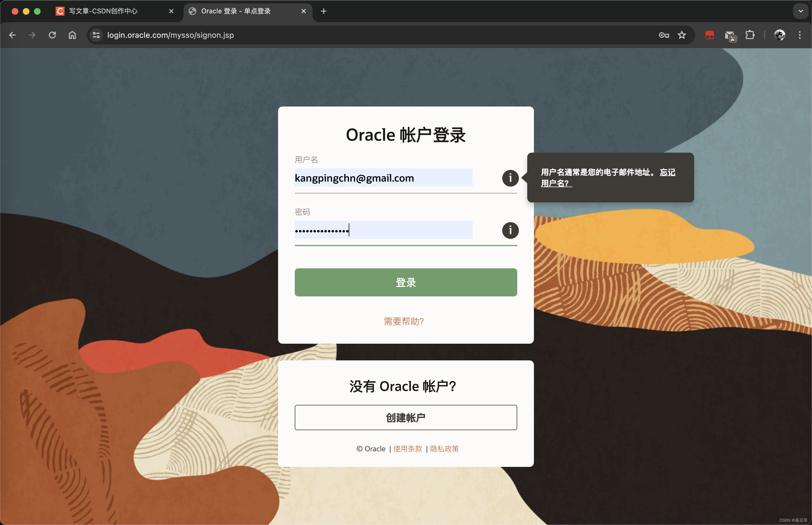Click the password info icon

click(510, 231)
